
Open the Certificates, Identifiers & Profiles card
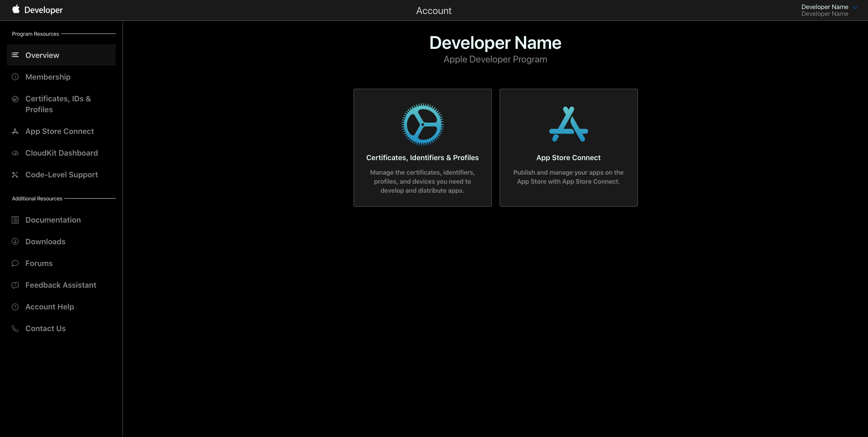point(422,147)
